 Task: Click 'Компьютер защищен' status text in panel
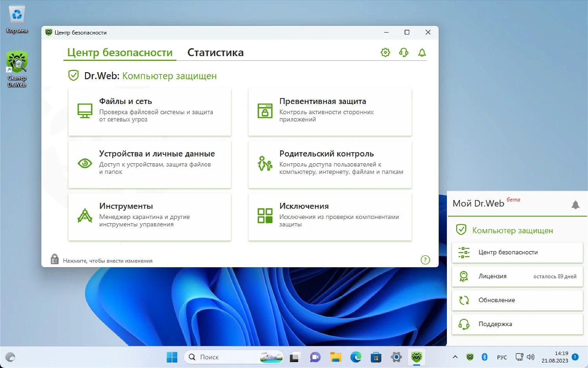pyautogui.click(x=512, y=231)
